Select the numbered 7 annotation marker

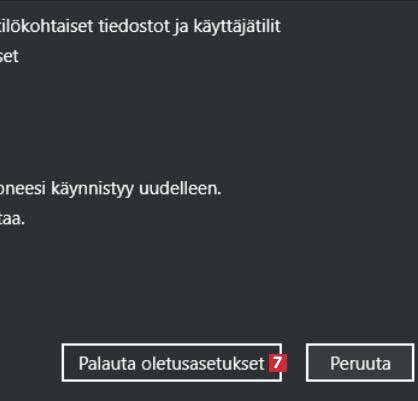[x=278, y=363]
